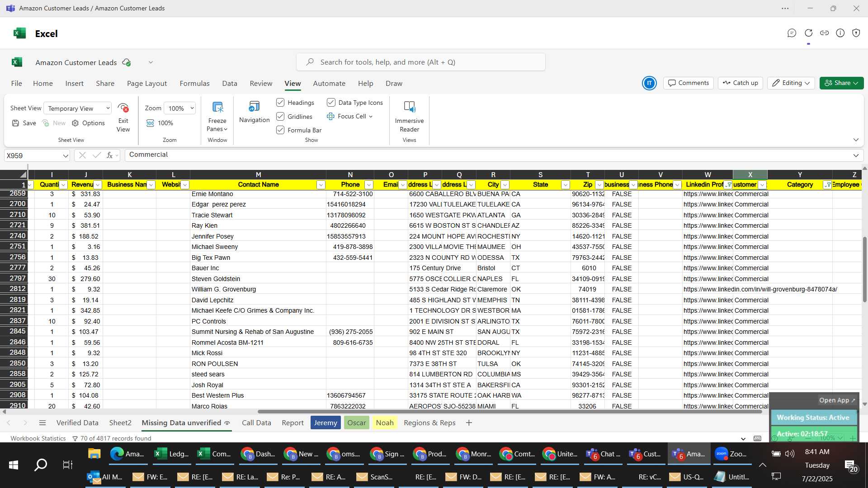The width and height of the screenshot is (868, 488).
Task: Toggle the Formula Bar checkbox
Action: [x=280, y=130]
